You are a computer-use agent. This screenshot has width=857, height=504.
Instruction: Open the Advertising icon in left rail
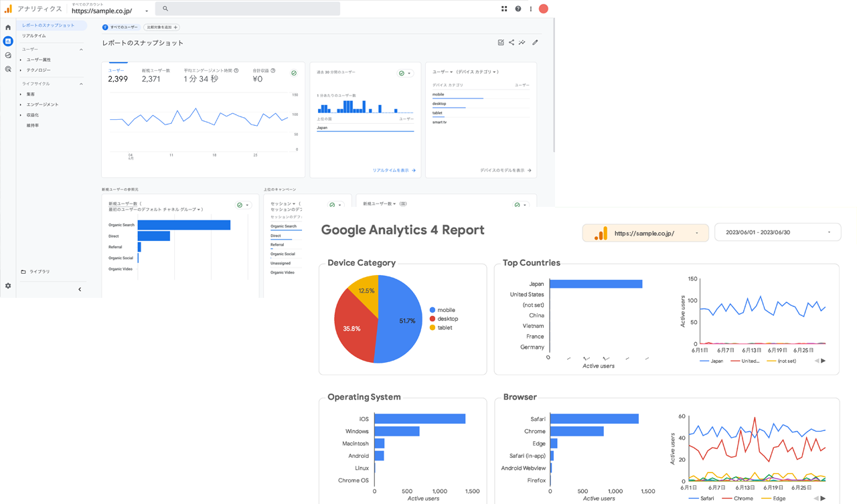(8, 69)
